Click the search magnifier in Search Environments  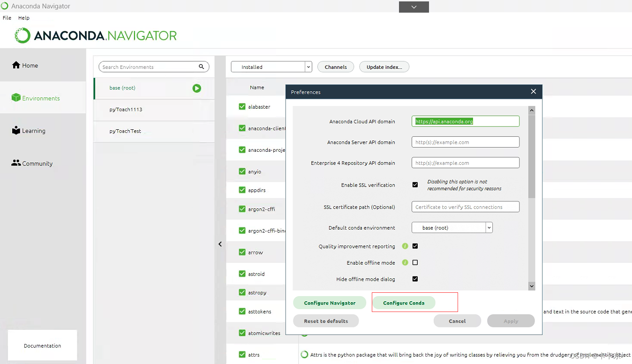point(202,67)
